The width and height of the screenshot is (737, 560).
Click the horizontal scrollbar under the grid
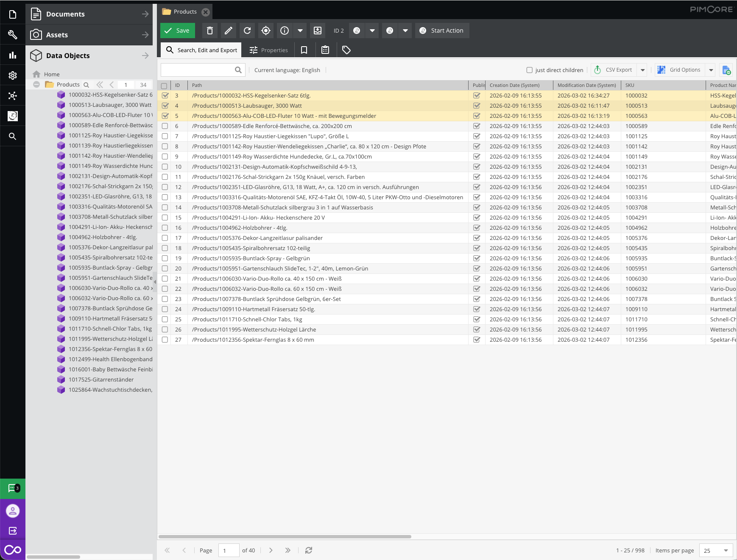coord(285,537)
